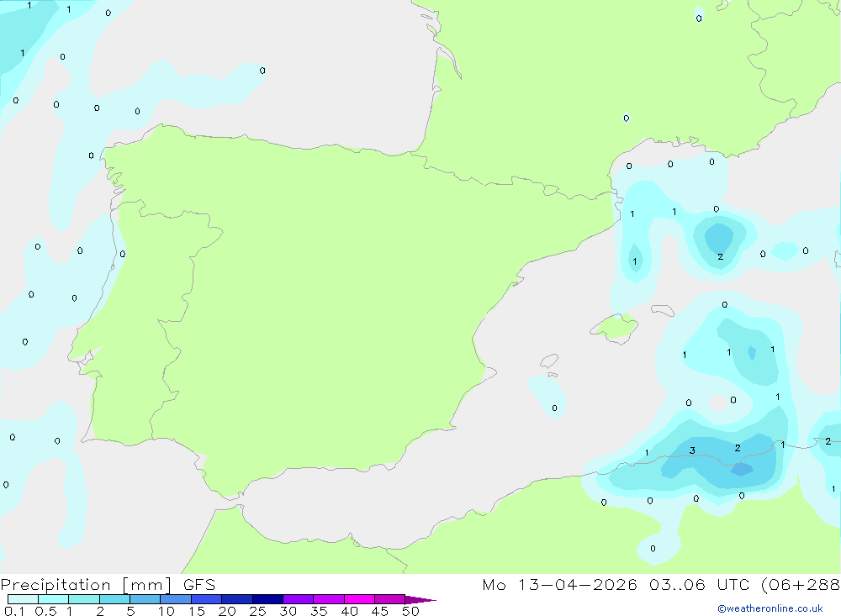This screenshot has width=841, height=616.
Task: Select the 30–35 mm purple swatch
Action: (299, 599)
